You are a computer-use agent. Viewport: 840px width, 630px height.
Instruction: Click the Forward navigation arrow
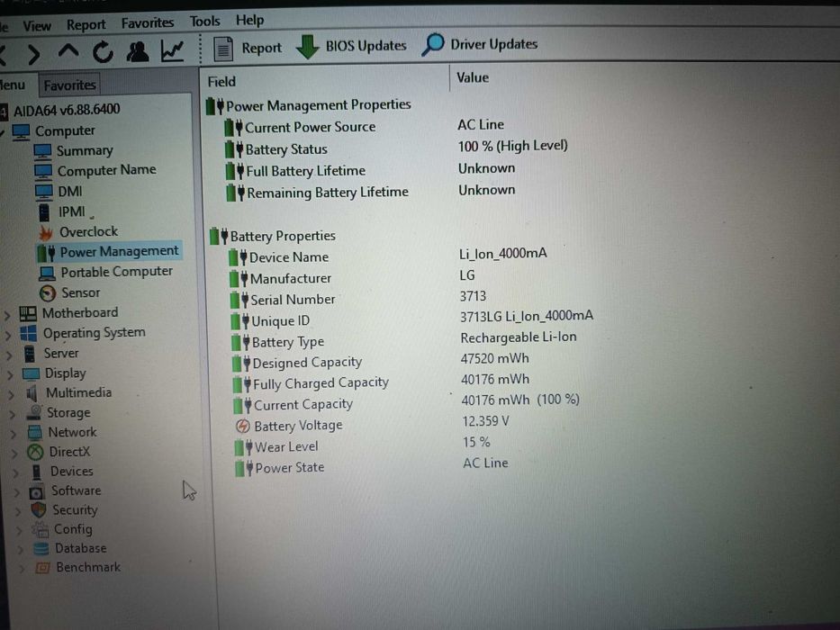(x=33, y=54)
